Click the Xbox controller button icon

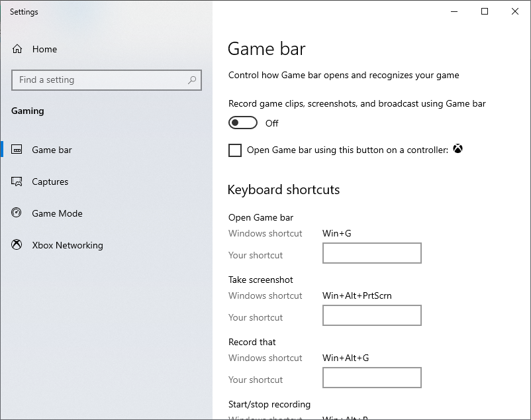(458, 148)
